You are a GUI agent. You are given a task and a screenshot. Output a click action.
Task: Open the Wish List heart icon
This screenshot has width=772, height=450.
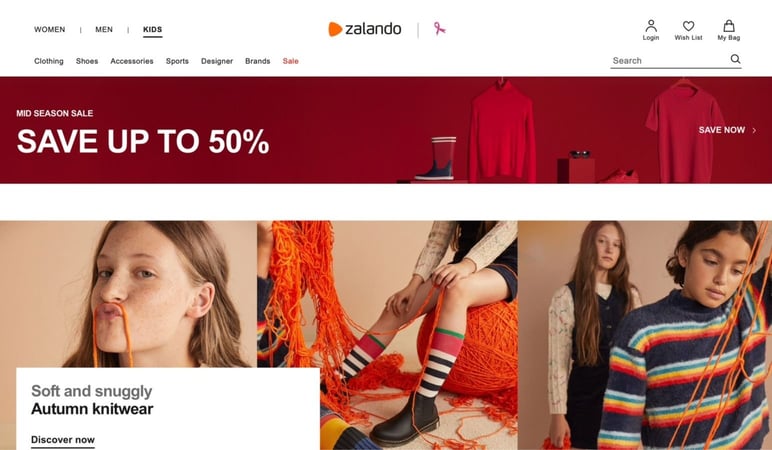click(688, 26)
